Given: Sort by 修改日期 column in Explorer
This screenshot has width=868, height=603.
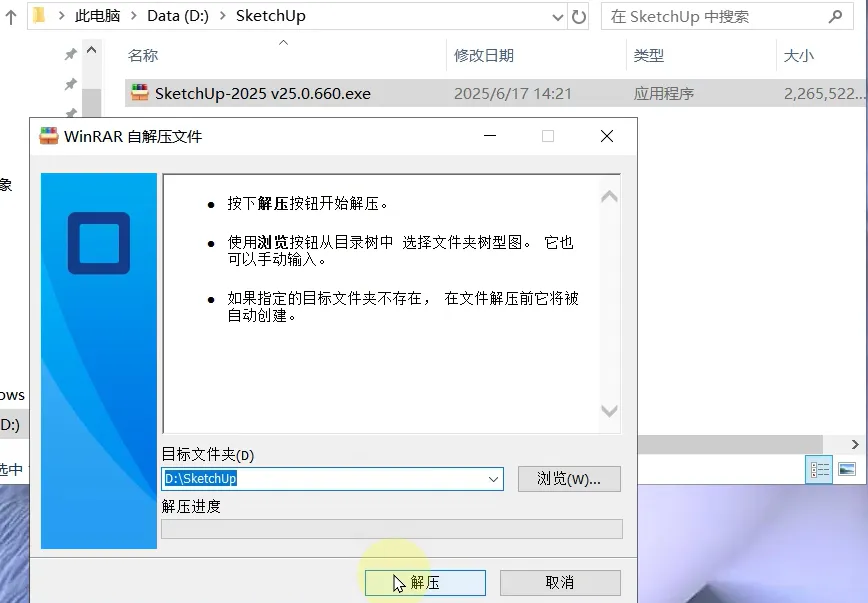Looking at the screenshot, I should [x=484, y=55].
